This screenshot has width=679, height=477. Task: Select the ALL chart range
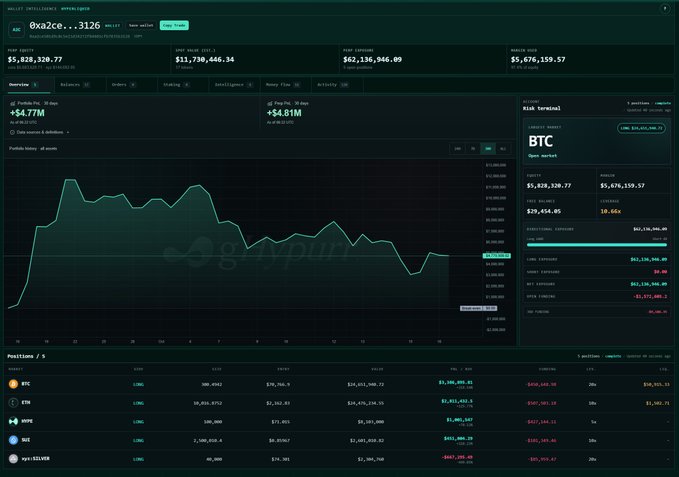pyautogui.click(x=503, y=148)
